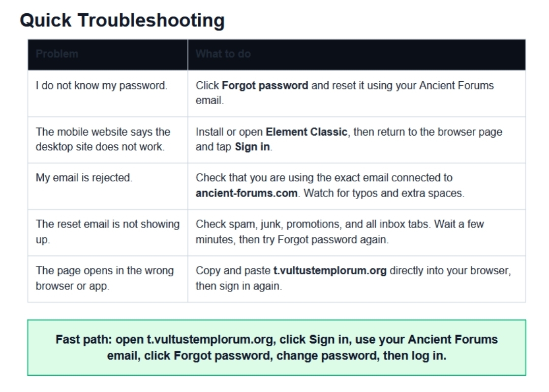Click 'Watch for typos and extra spaces' sentence
This screenshot has height=392, width=549.
[384, 193]
